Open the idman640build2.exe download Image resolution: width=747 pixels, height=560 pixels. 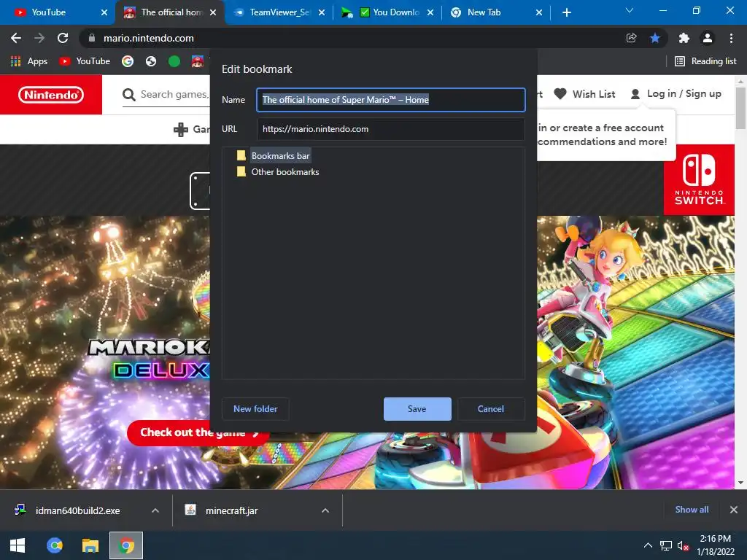(77, 510)
